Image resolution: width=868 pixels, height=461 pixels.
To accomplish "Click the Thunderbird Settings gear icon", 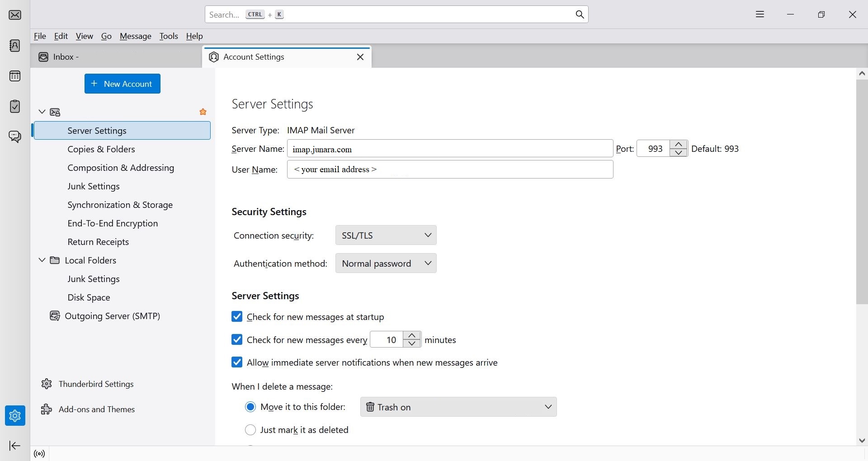I will tap(47, 384).
